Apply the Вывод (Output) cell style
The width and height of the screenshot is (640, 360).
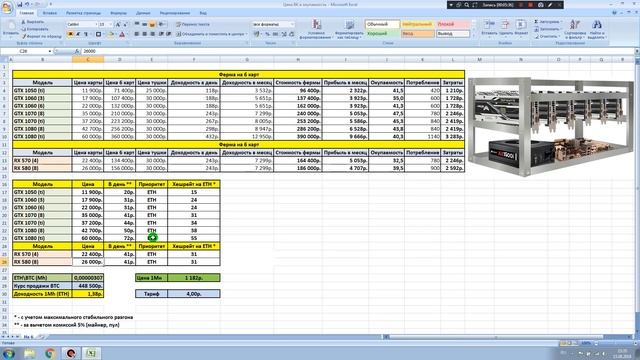point(452,33)
